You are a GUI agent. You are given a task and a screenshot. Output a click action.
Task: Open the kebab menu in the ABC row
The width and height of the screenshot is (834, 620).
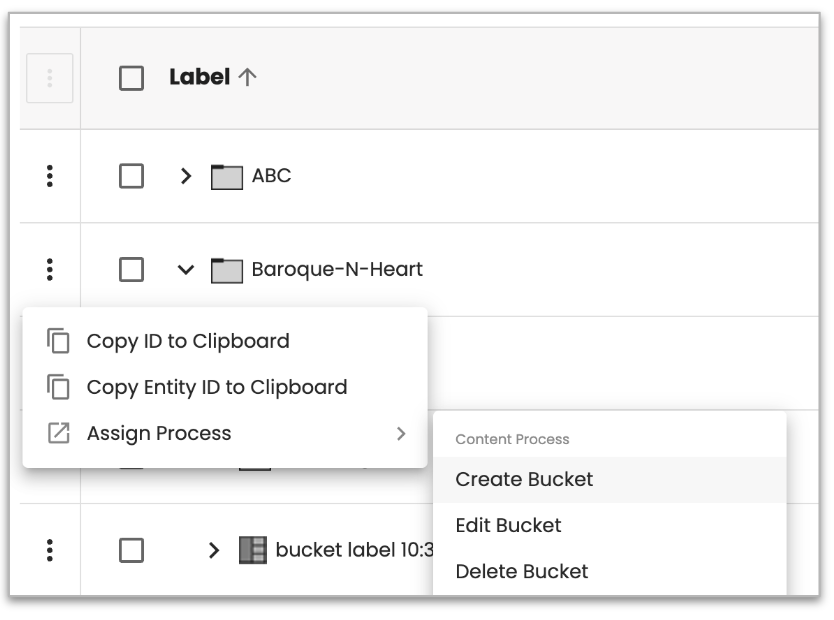[48, 176]
